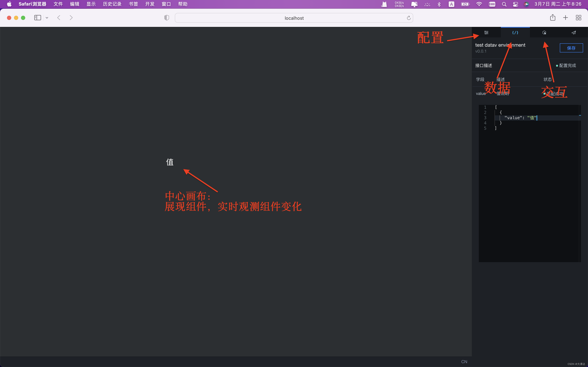Click CN language label in footer

[x=464, y=362]
